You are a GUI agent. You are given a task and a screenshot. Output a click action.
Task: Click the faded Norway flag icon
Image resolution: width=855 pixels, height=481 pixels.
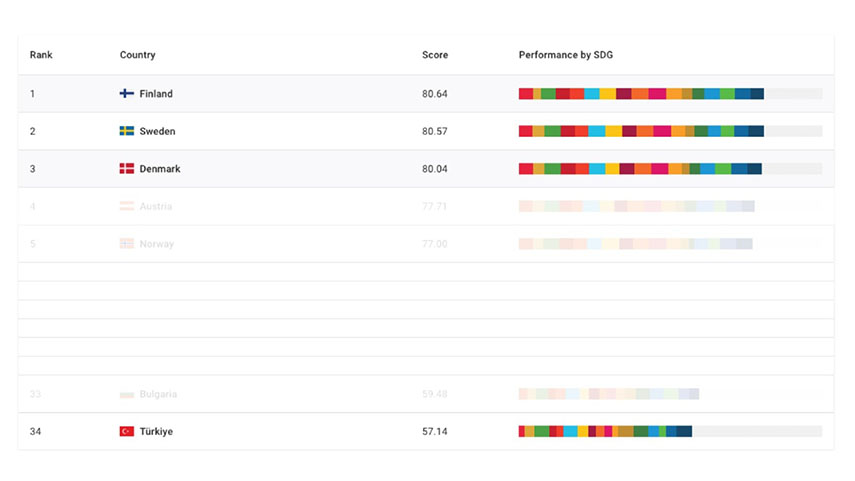[x=127, y=244]
